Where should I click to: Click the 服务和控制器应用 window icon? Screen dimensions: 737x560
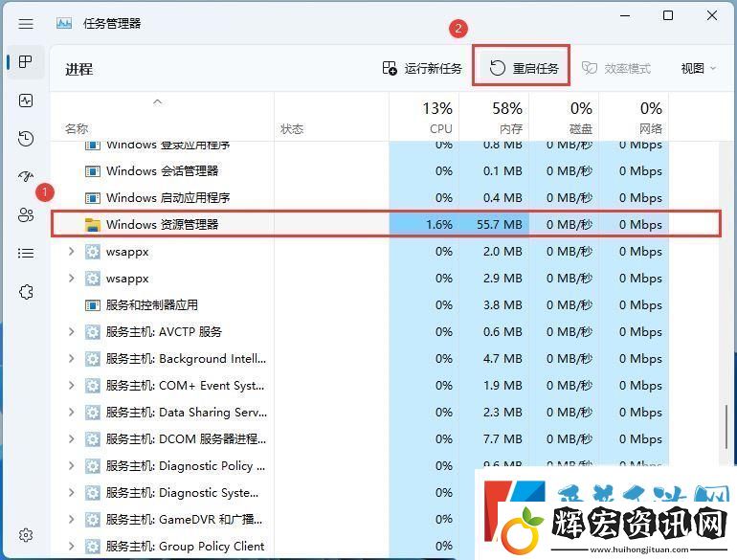coord(93,305)
